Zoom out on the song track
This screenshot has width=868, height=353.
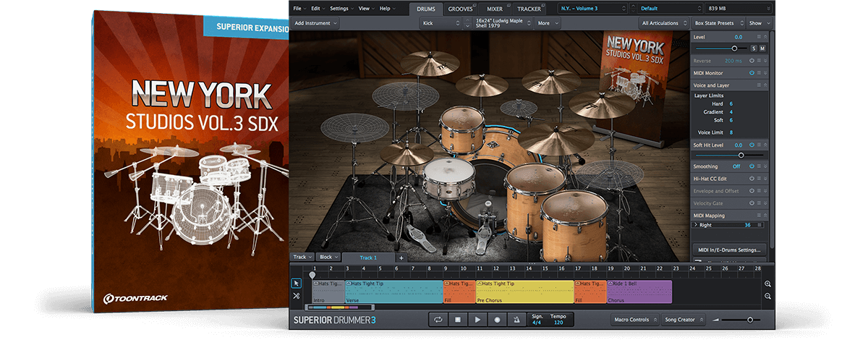point(767,296)
